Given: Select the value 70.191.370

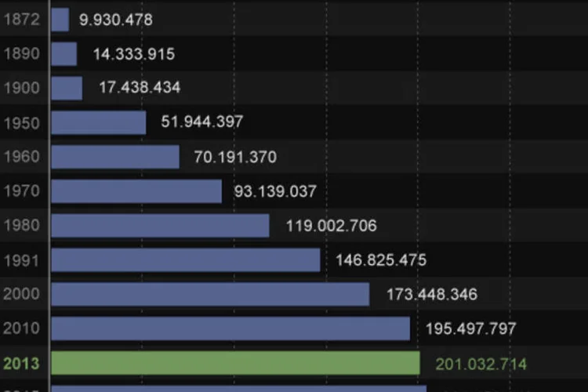Looking at the screenshot, I should coord(235,157).
